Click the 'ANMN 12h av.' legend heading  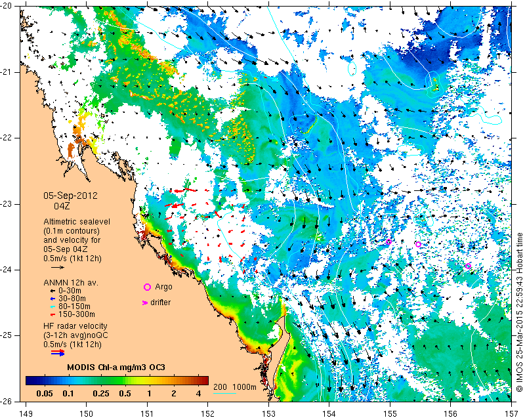(71, 283)
